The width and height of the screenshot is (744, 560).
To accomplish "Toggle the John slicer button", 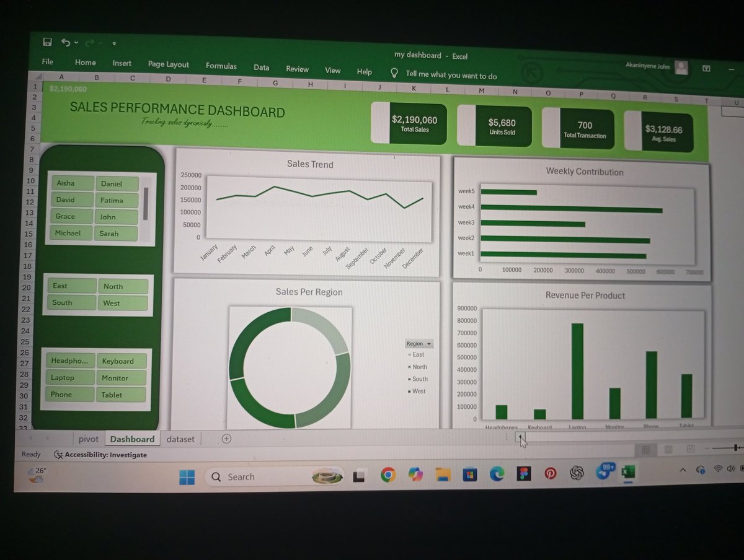I will (x=117, y=217).
